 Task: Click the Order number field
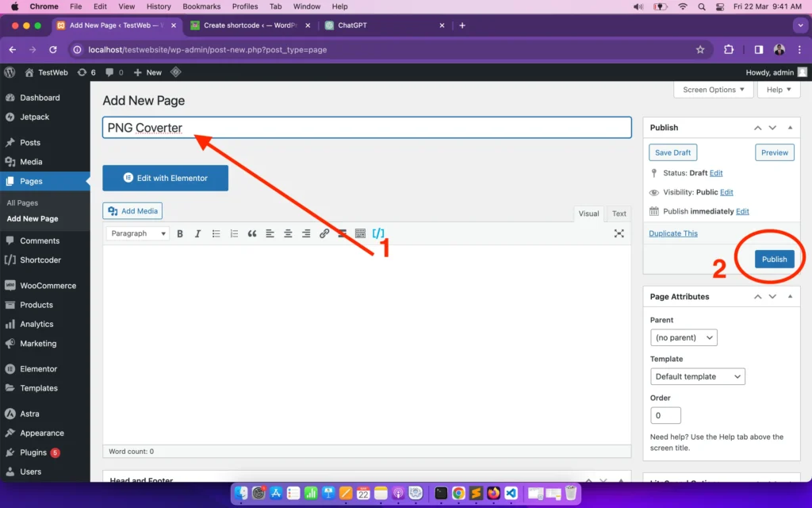pyautogui.click(x=665, y=415)
